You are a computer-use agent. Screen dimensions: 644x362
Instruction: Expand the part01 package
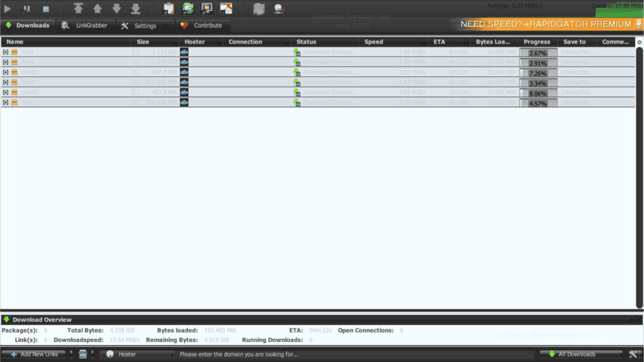(x=5, y=72)
